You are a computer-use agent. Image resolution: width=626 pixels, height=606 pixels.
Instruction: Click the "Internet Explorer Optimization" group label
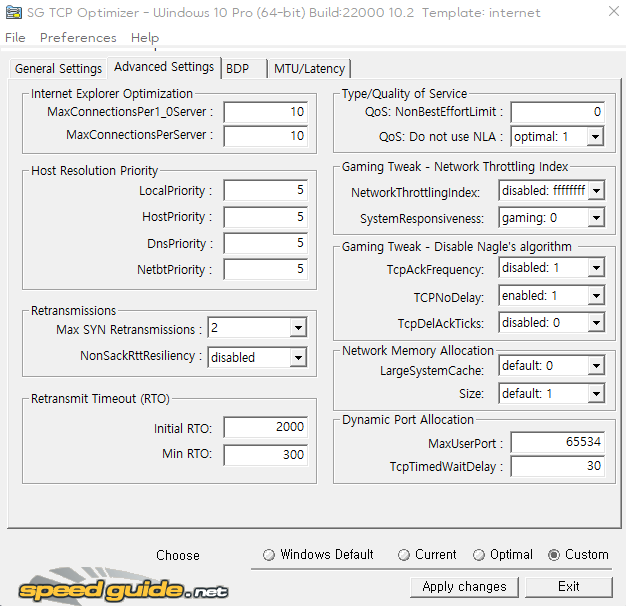point(112,93)
